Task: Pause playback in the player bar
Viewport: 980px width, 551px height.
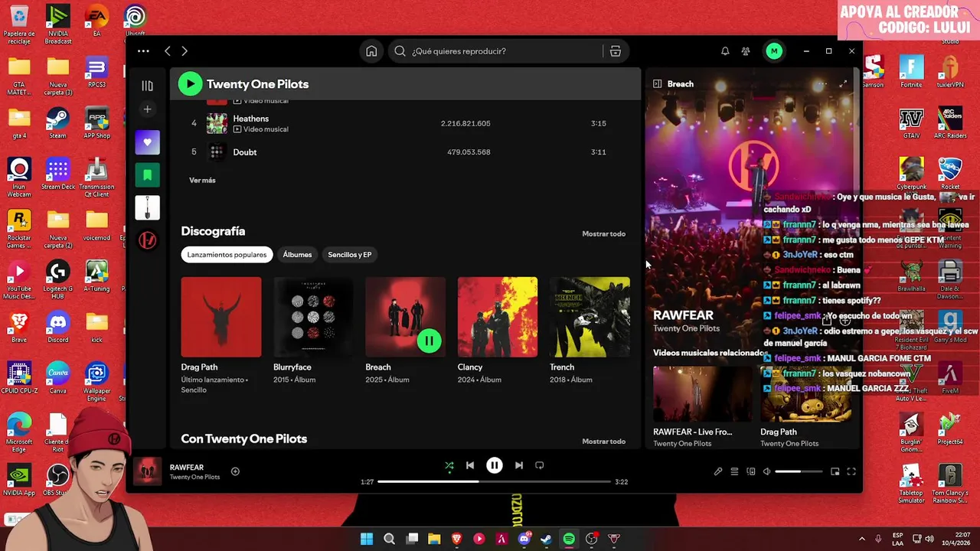Action: (495, 465)
